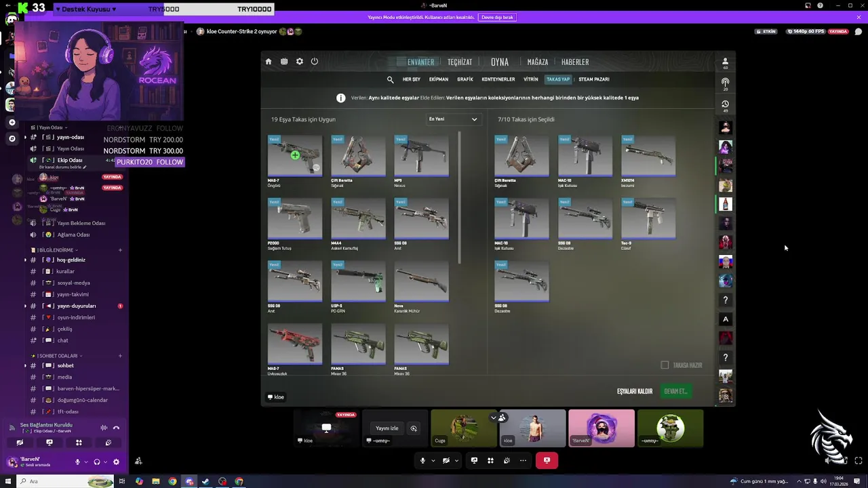
Task: Go to the CS2 home icon
Action: pyautogui.click(x=269, y=62)
